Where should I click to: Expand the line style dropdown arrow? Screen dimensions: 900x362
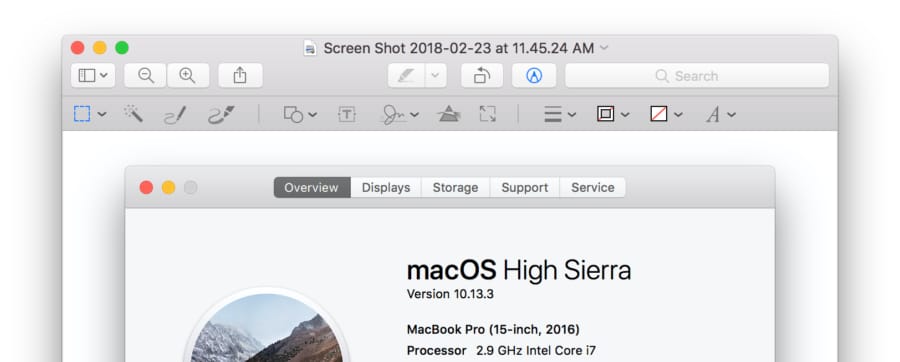[x=572, y=114]
